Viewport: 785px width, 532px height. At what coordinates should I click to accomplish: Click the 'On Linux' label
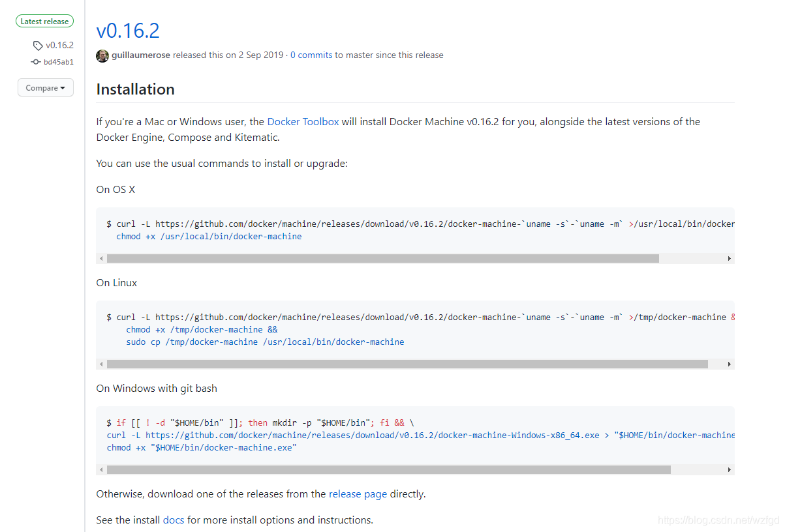tap(117, 283)
